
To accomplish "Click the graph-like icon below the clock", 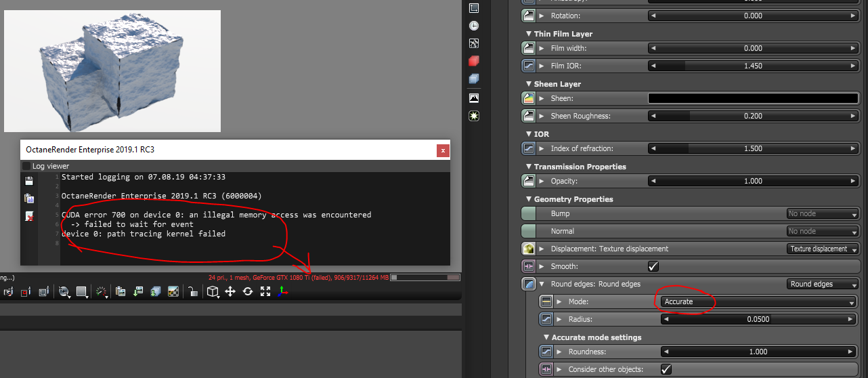I will point(474,43).
